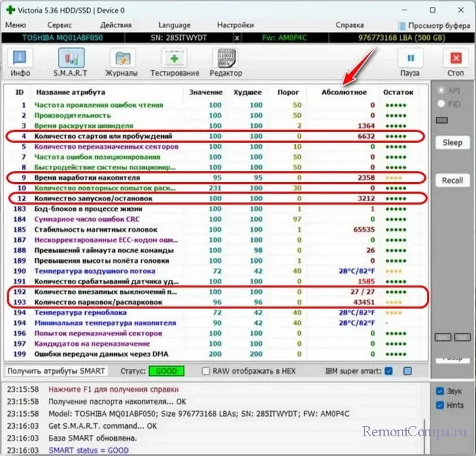The image size is (476, 456).
Task: Disable the Звук sound checkbox
Action: click(439, 390)
